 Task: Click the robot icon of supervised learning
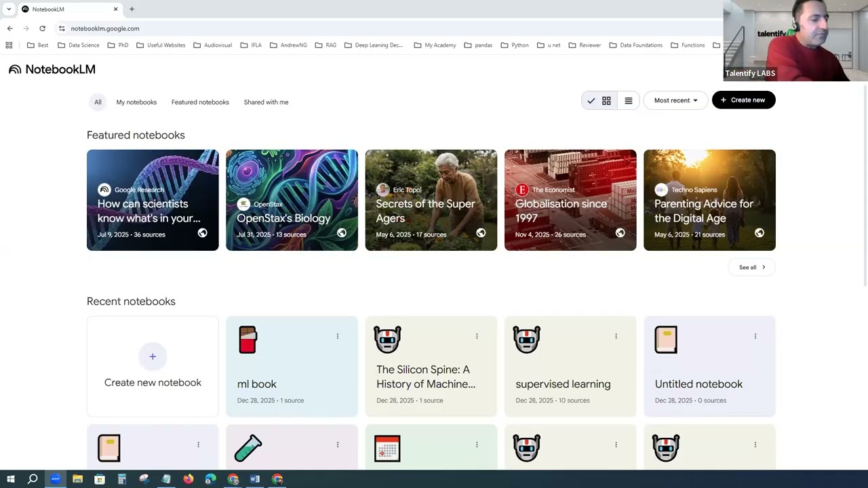point(527,340)
